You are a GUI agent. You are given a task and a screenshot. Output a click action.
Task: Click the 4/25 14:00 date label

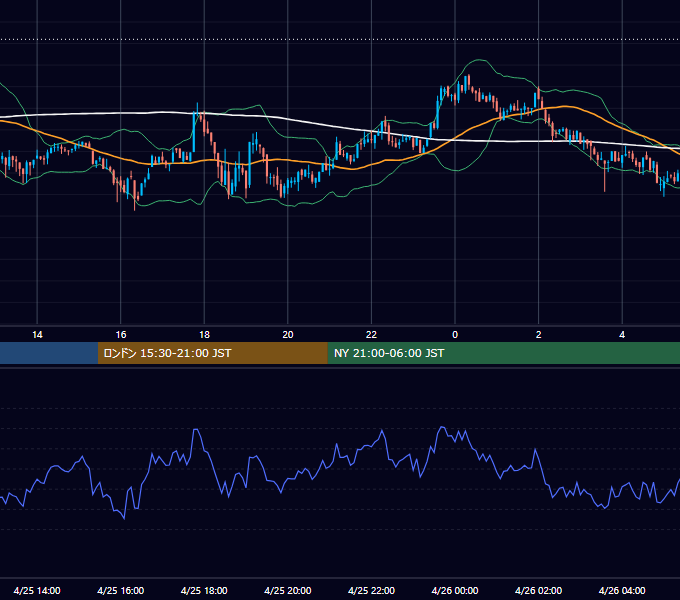point(37,590)
